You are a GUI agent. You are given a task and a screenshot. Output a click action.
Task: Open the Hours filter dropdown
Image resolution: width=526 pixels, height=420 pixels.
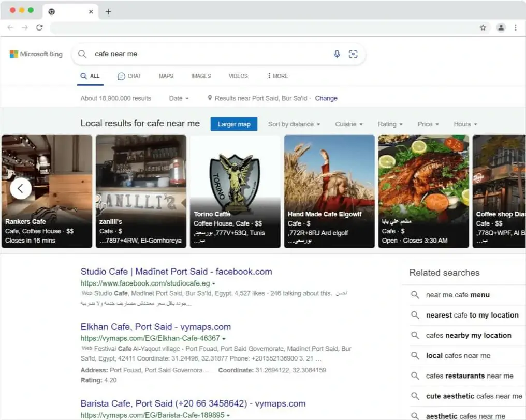tap(465, 124)
